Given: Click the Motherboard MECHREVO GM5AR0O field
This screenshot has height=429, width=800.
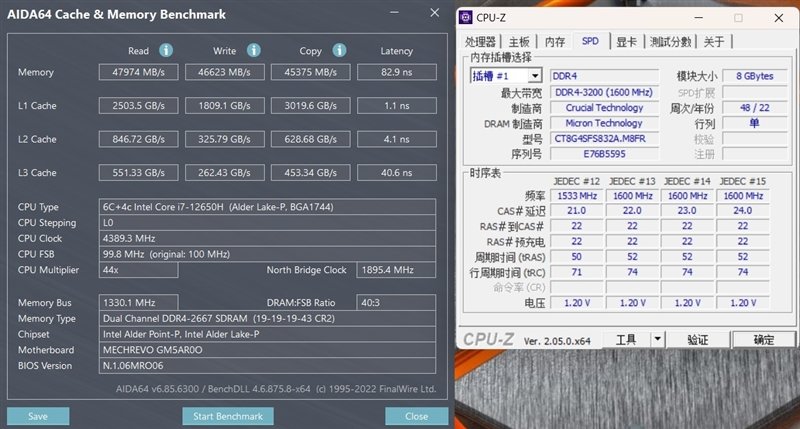Looking at the screenshot, I should pyautogui.click(x=267, y=350).
